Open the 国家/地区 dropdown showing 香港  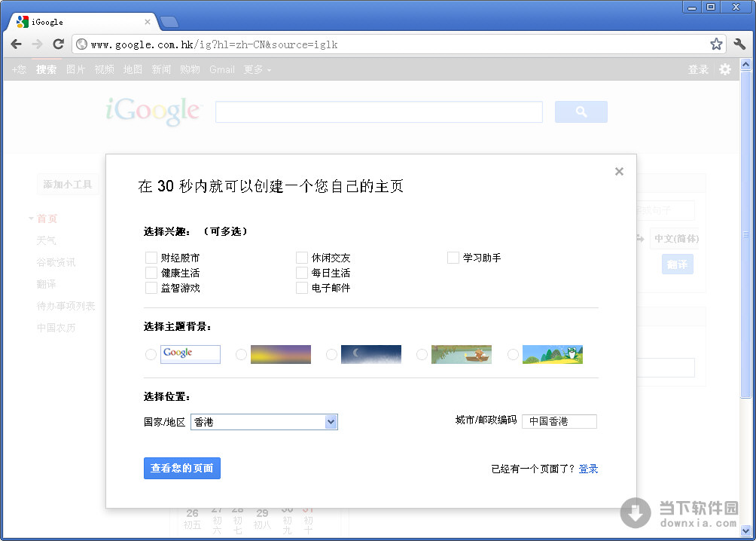coord(264,422)
